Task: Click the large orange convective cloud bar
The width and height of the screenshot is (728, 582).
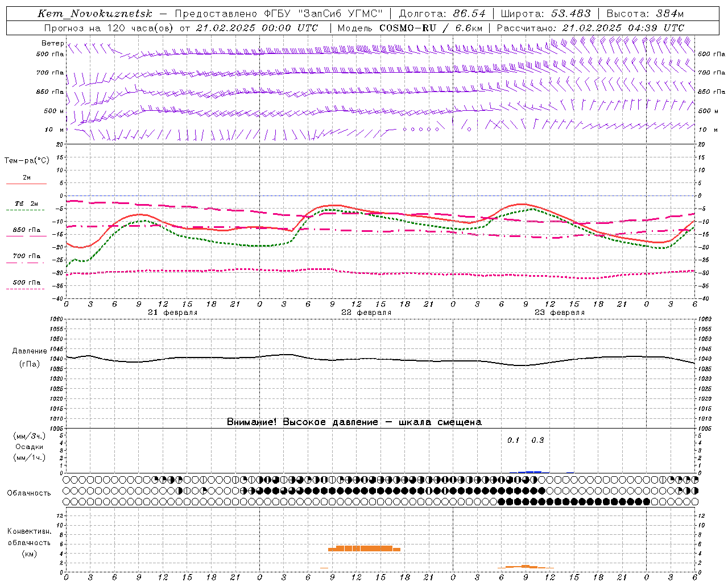Action: 364,548
